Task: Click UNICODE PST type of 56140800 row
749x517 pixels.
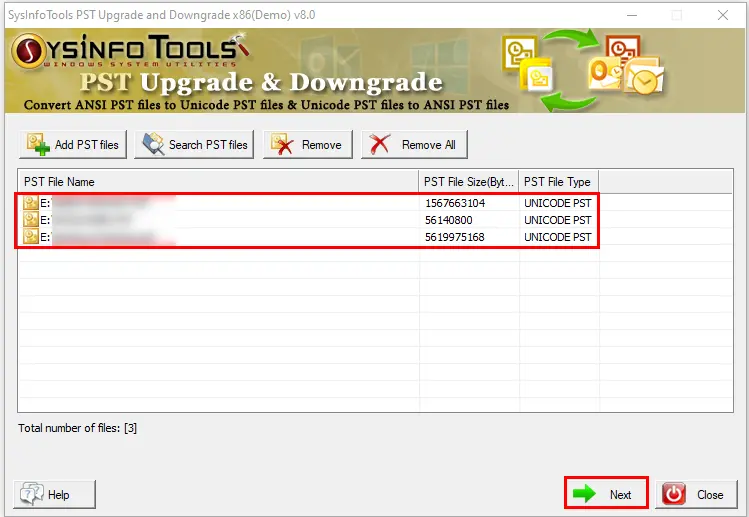Action: 557,220
